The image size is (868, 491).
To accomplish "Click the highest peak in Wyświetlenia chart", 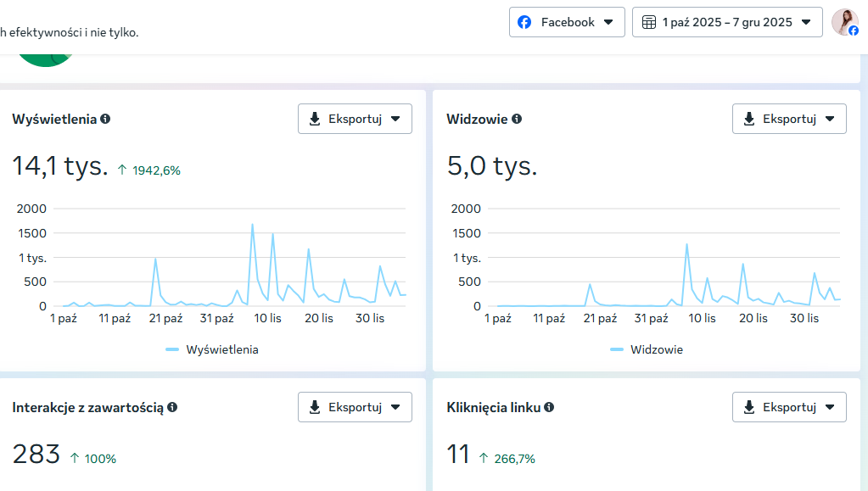I will coord(253,225).
